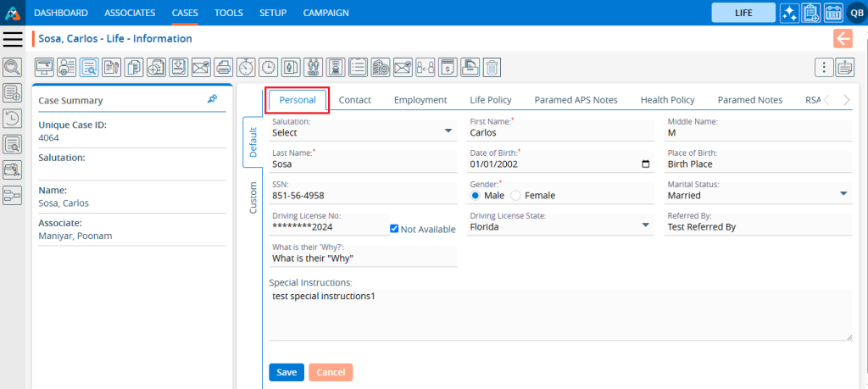Open the stopwatch timer icon
Viewport: 868px width, 389px height.
point(246,67)
